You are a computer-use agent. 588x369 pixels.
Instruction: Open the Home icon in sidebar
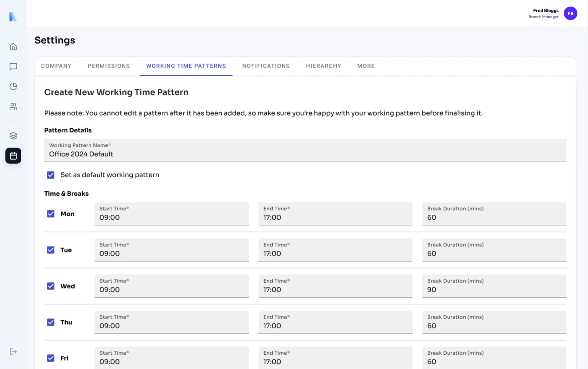(13, 47)
